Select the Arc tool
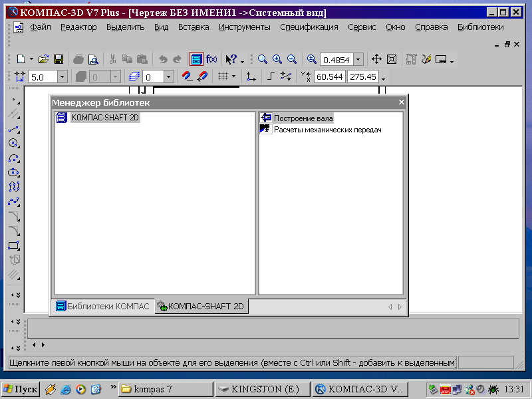Viewport: 532px width, 399px height. [14, 158]
